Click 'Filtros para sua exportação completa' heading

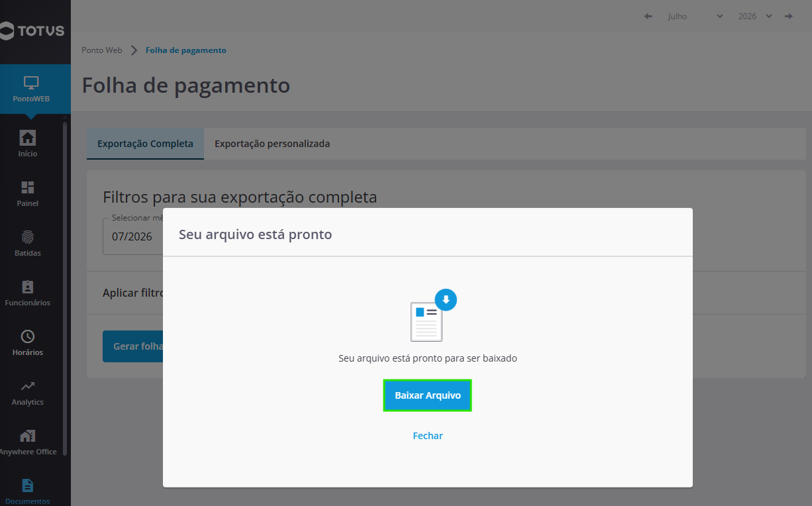coord(240,197)
